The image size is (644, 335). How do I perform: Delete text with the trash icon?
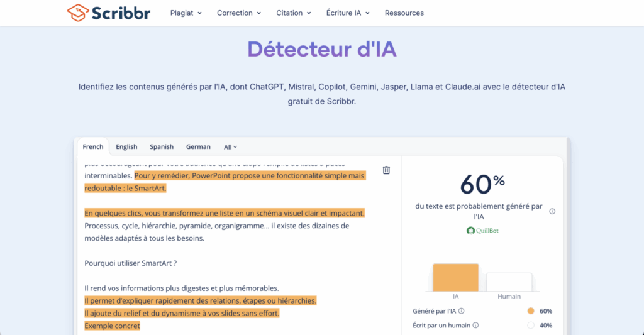[386, 170]
